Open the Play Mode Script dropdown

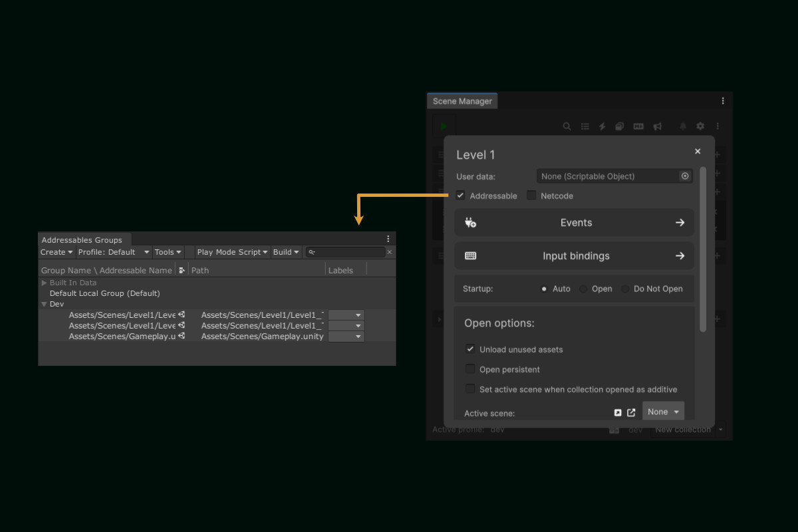(x=232, y=252)
